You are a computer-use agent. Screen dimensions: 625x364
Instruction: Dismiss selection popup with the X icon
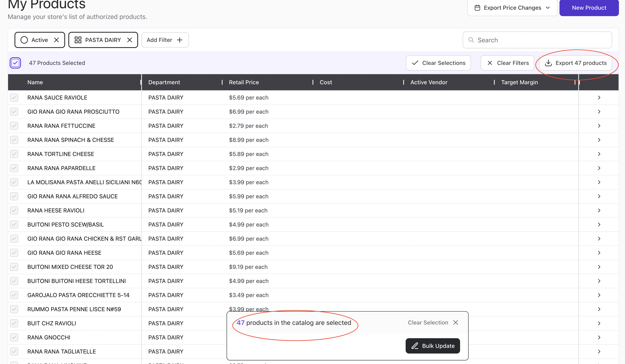(x=456, y=323)
